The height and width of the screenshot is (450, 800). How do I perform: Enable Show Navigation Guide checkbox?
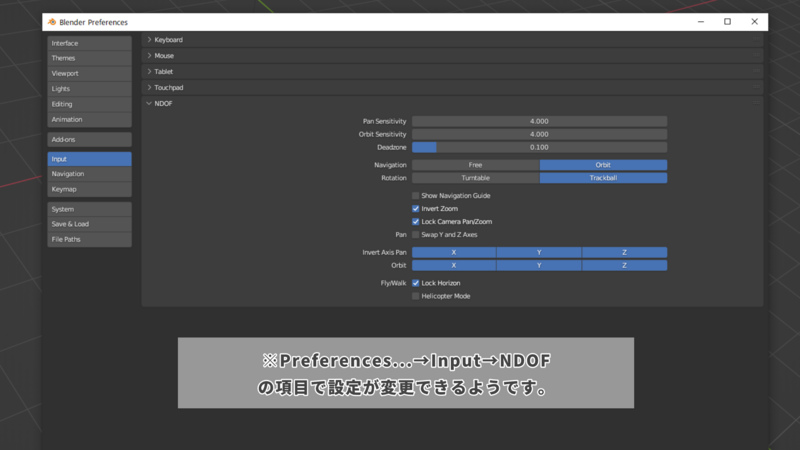tap(416, 196)
